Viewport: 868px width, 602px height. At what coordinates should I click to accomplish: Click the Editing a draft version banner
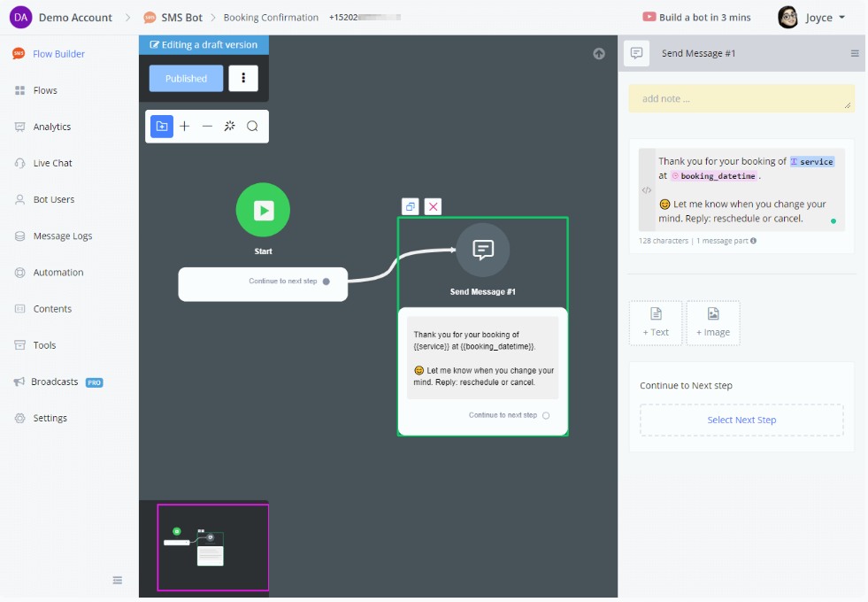204,45
